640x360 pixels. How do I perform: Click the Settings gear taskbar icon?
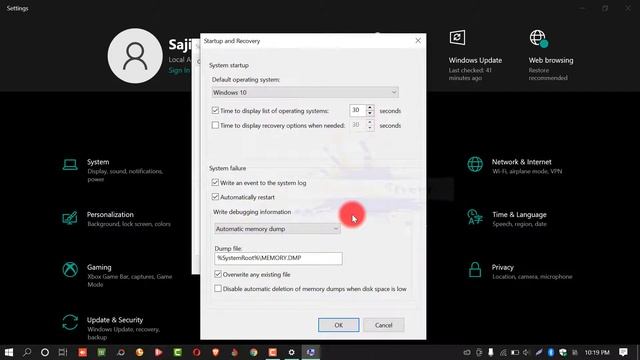291,352
